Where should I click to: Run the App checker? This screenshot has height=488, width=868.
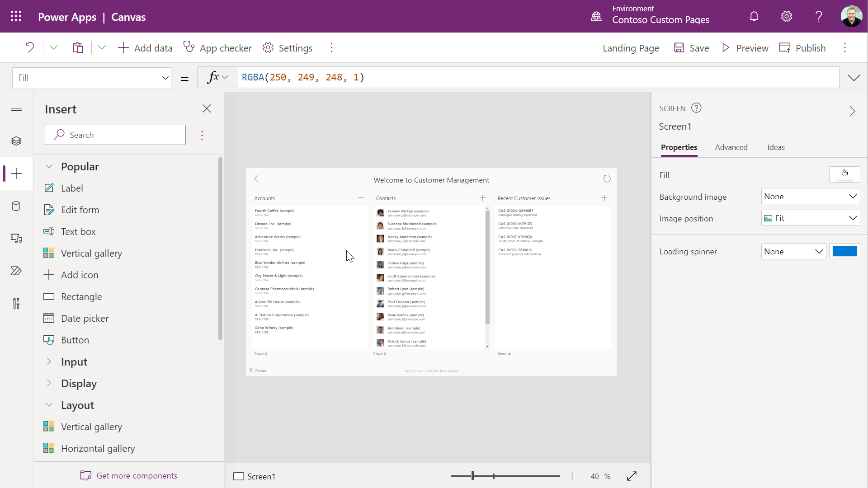218,47
